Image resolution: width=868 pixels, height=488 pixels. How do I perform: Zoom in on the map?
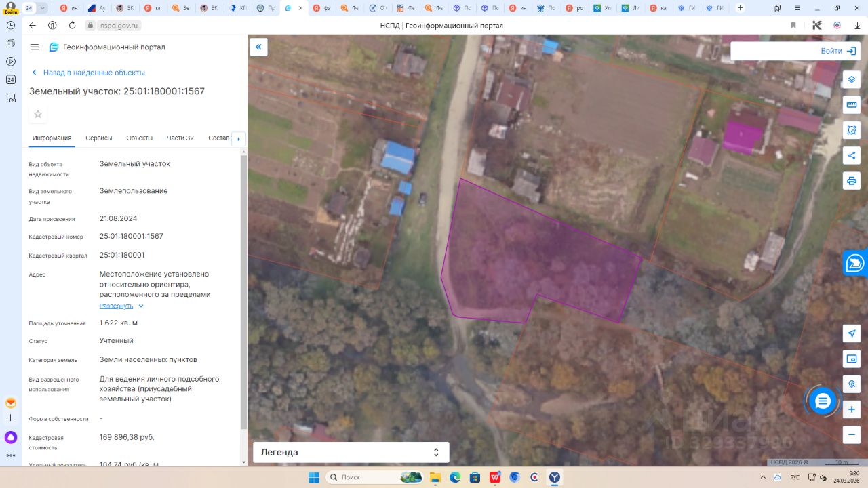pyautogui.click(x=852, y=409)
